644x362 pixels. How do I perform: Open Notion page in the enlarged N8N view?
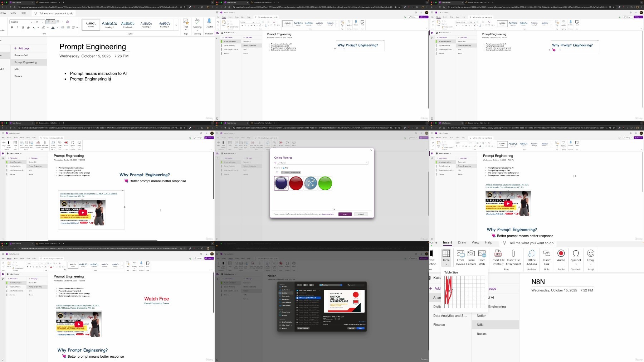pos(482,315)
